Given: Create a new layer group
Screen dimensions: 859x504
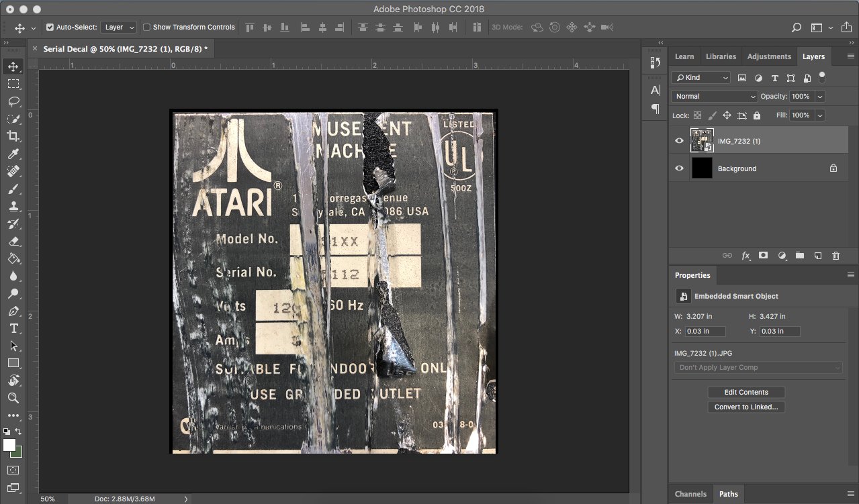Looking at the screenshot, I should 800,256.
